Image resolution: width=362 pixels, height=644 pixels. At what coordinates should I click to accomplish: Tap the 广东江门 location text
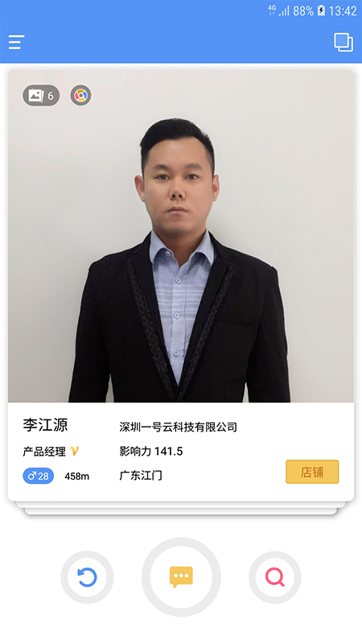[x=141, y=476]
